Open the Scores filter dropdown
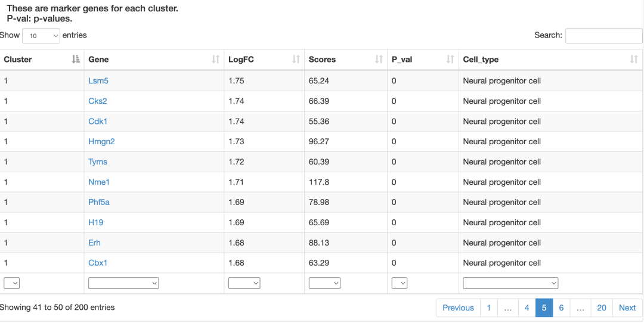Image resolution: width=644 pixels, height=323 pixels. point(324,283)
